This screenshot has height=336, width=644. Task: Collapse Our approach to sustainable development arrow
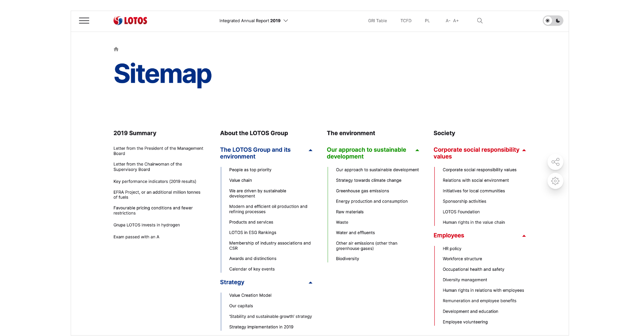(417, 150)
